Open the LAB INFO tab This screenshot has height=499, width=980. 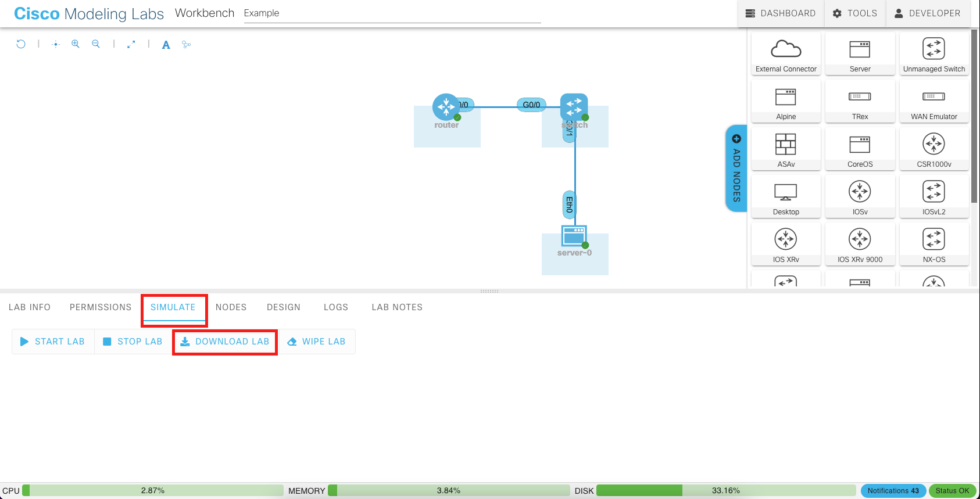coord(30,307)
